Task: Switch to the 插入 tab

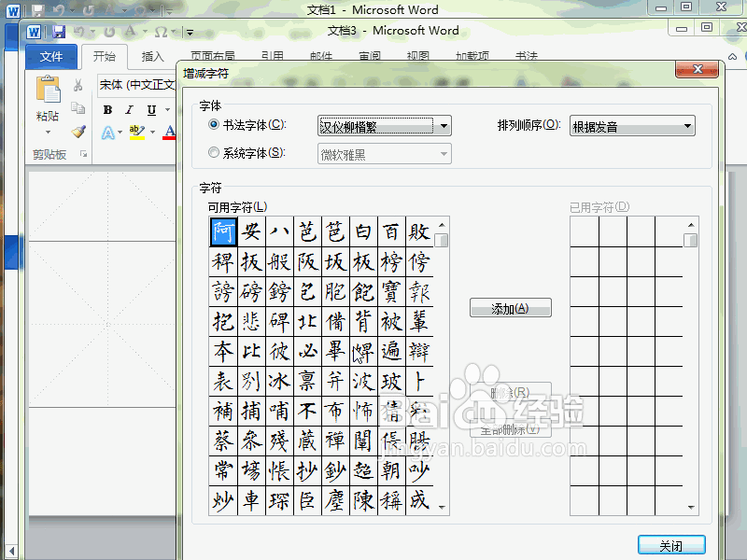Action: coord(152,57)
